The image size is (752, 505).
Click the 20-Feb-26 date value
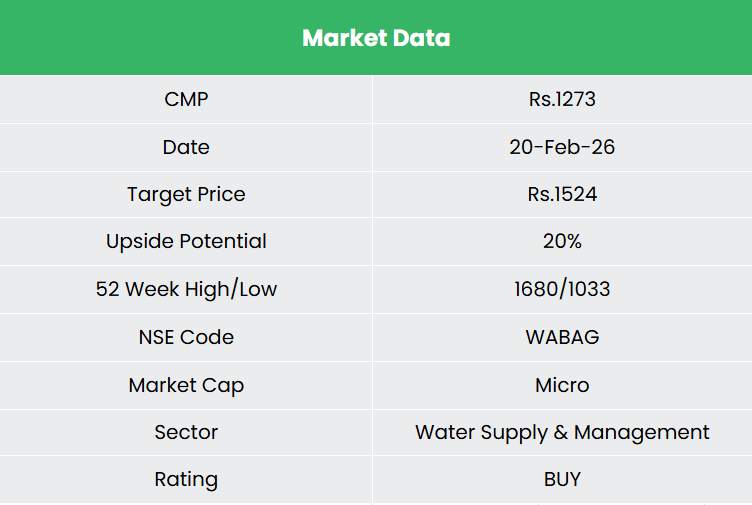tap(562, 147)
